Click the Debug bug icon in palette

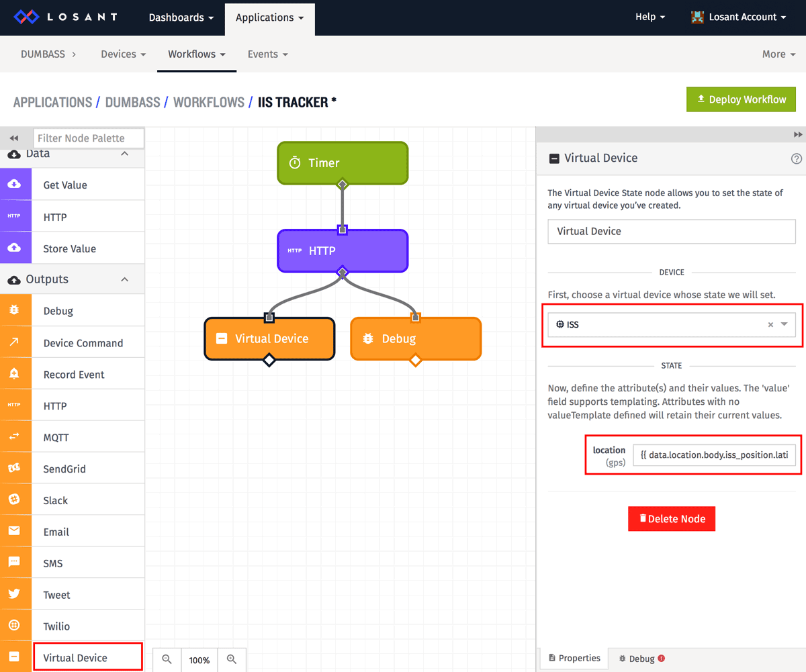[x=14, y=311]
